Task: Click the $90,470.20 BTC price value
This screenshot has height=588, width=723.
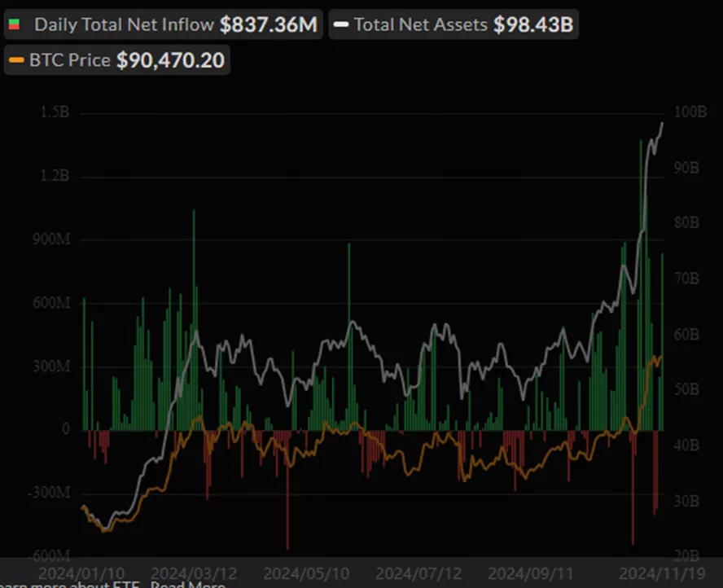Action: coord(170,60)
